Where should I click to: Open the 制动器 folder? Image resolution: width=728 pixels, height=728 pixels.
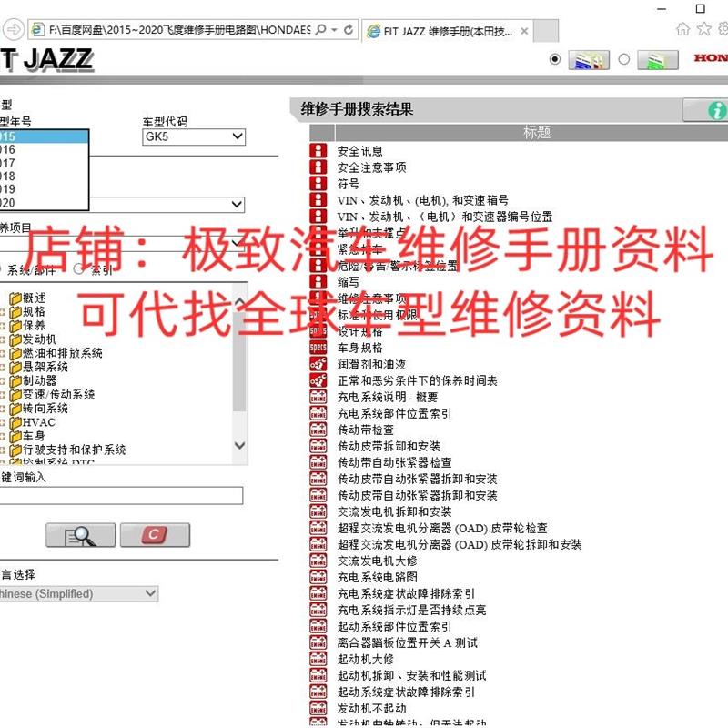point(33,380)
